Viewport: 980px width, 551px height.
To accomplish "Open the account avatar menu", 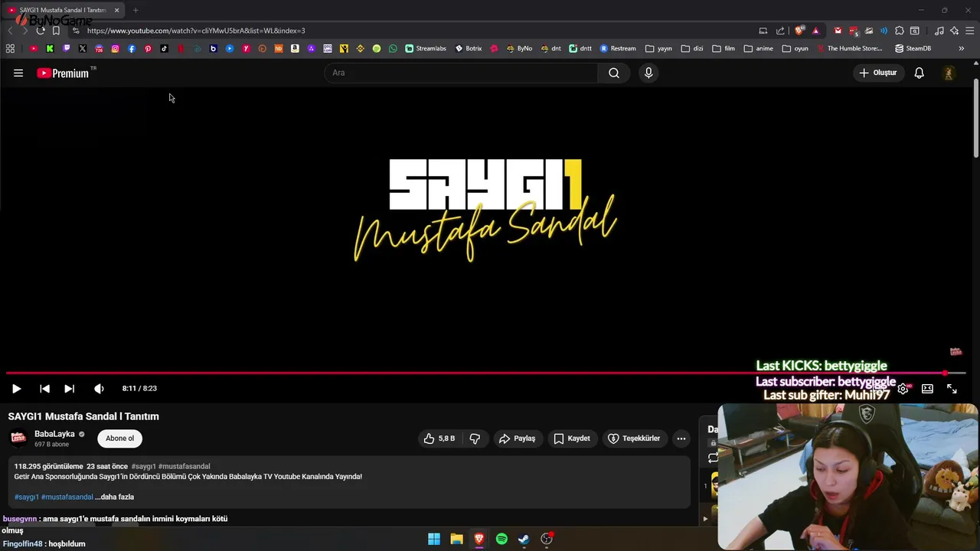I will click(x=949, y=73).
